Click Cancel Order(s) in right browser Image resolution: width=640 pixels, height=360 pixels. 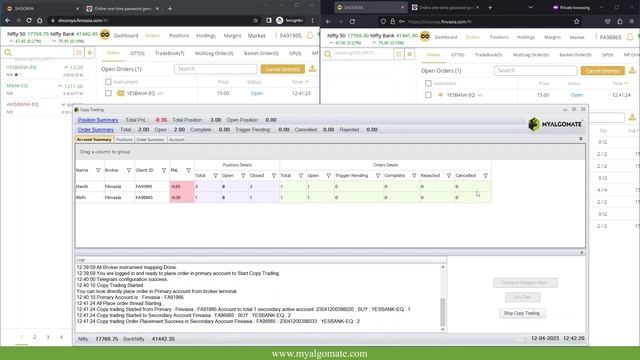point(602,71)
